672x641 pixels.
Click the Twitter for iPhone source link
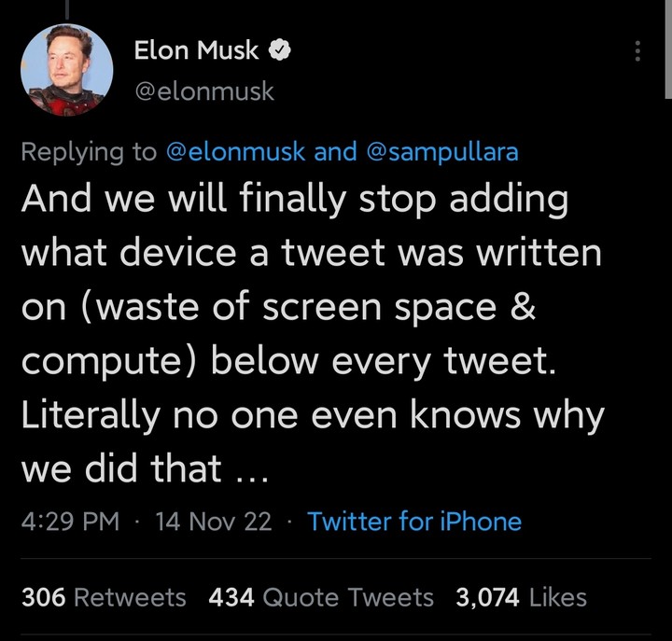tap(414, 521)
